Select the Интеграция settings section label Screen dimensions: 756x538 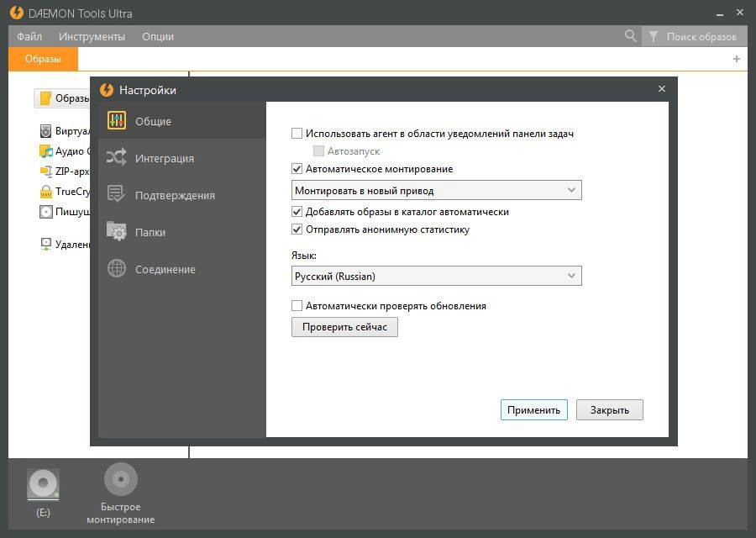point(165,158)
